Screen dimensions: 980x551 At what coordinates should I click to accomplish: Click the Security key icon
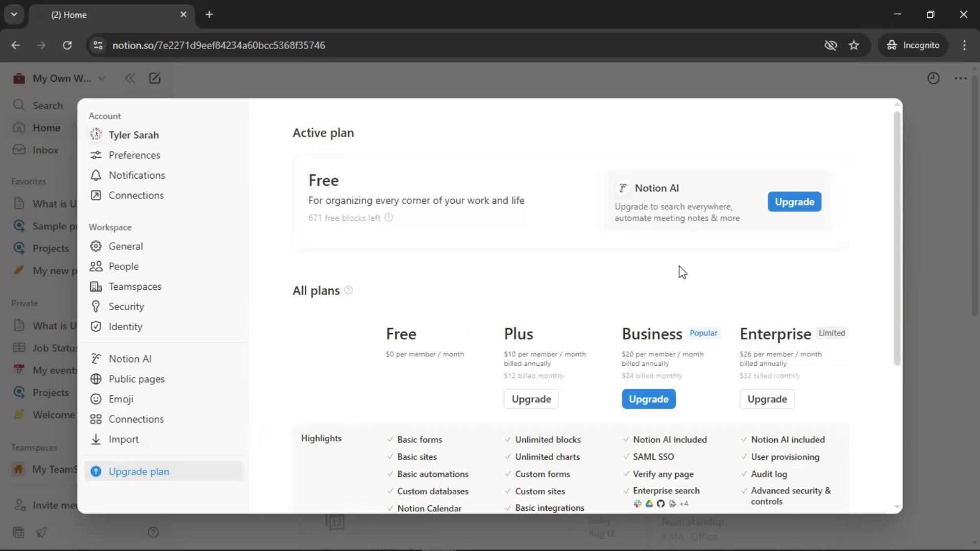coord(95,307)
